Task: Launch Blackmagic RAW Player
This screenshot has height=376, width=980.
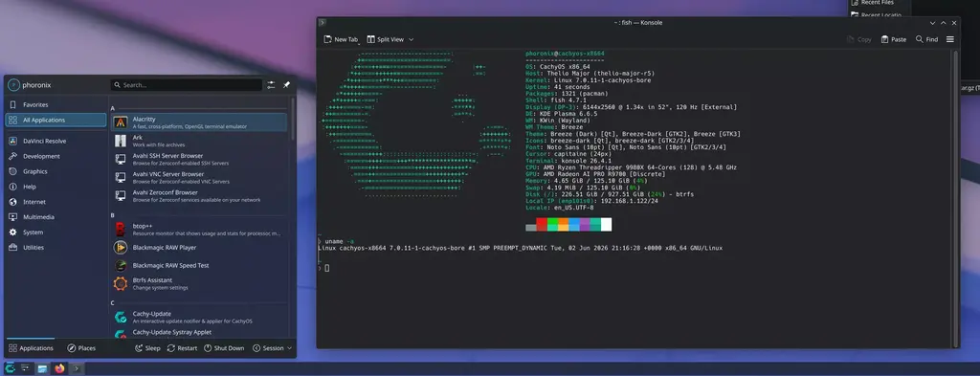Action: coord(199,248)
